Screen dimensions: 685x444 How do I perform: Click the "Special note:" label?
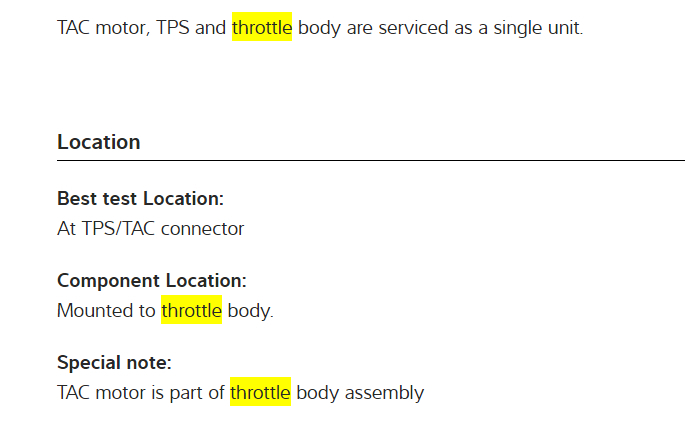pyautogui.click(x=114, y=363)
